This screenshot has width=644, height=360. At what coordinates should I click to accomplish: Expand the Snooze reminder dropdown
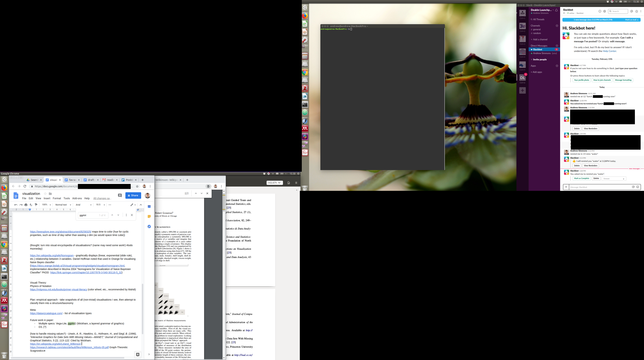coord(614,179)
